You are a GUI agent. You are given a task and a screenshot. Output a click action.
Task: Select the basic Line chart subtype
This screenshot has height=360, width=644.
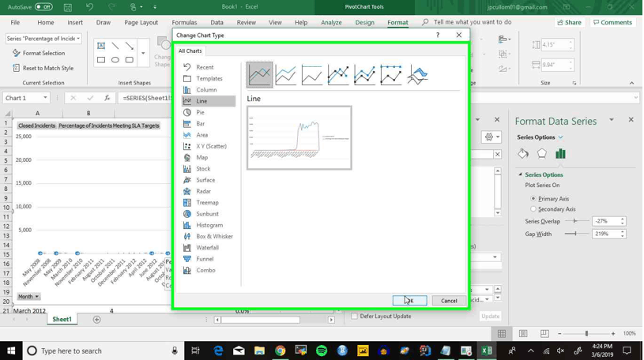click(259, 75)
